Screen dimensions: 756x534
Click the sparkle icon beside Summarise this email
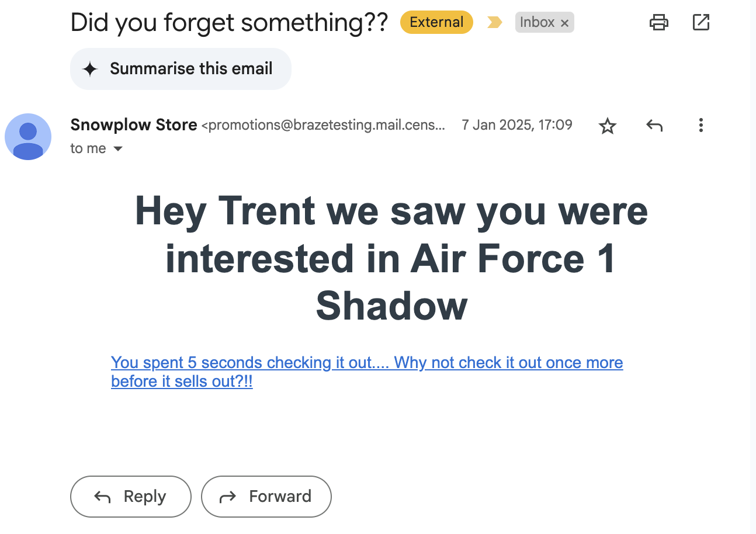[91, 69]
